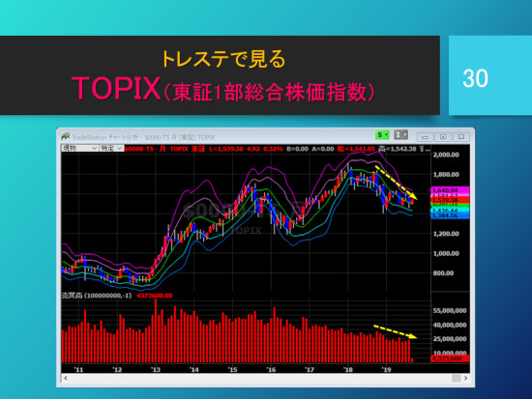Click the A=0.00 ask value
The width and height of the screenshot is (532, 399).
coord(323,149)
